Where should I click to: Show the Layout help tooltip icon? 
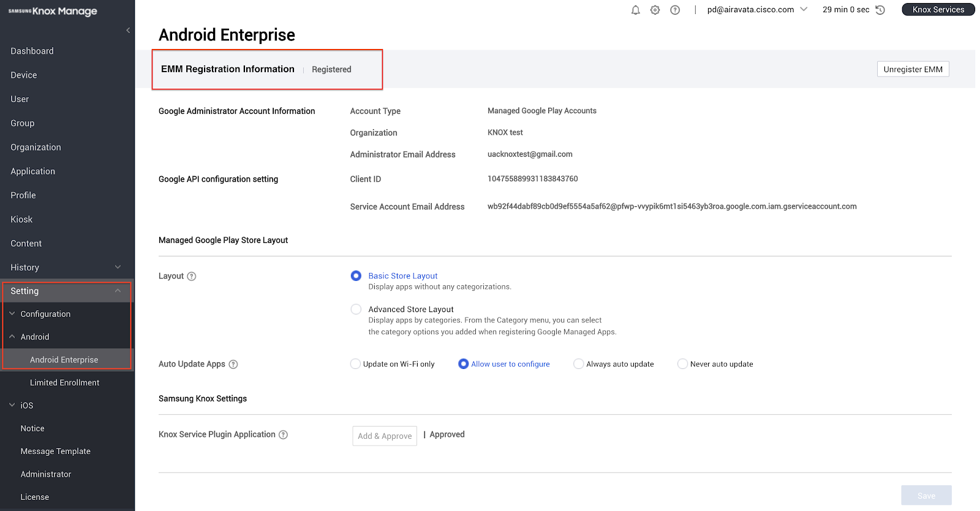[x=192, y=276]
